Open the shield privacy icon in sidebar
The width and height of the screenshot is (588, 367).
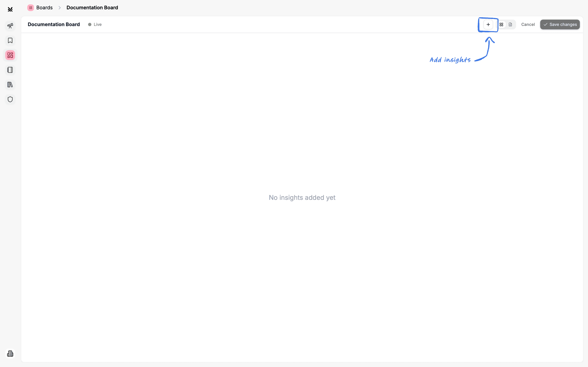[x=10, y=99]
